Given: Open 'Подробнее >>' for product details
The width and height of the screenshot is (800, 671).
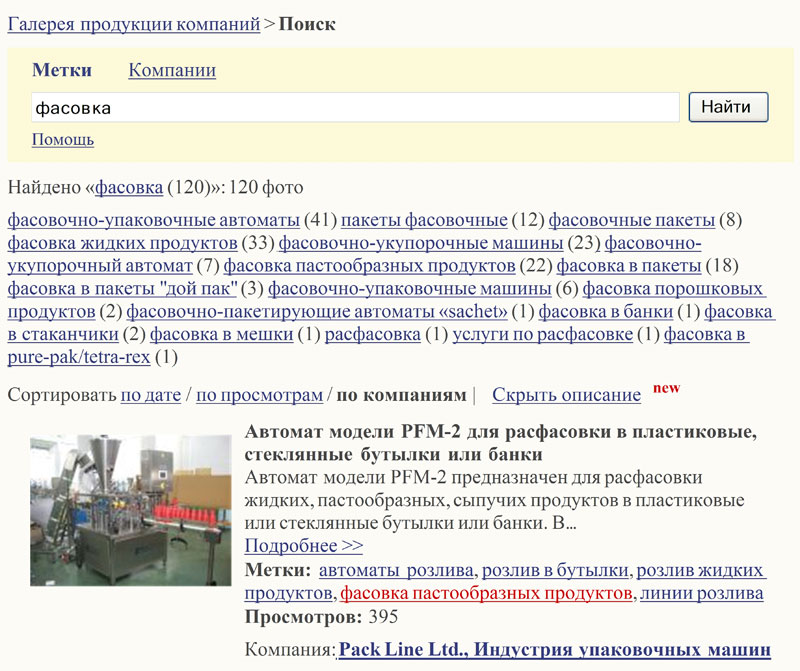Looking at the screenshot, I should 303,546.
